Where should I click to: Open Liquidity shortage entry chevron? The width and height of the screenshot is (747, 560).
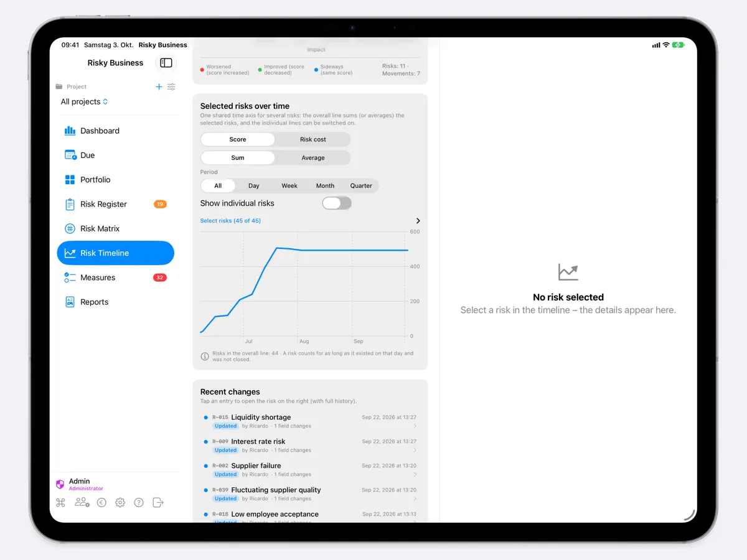pyautogui.click(x=415, y=426)
